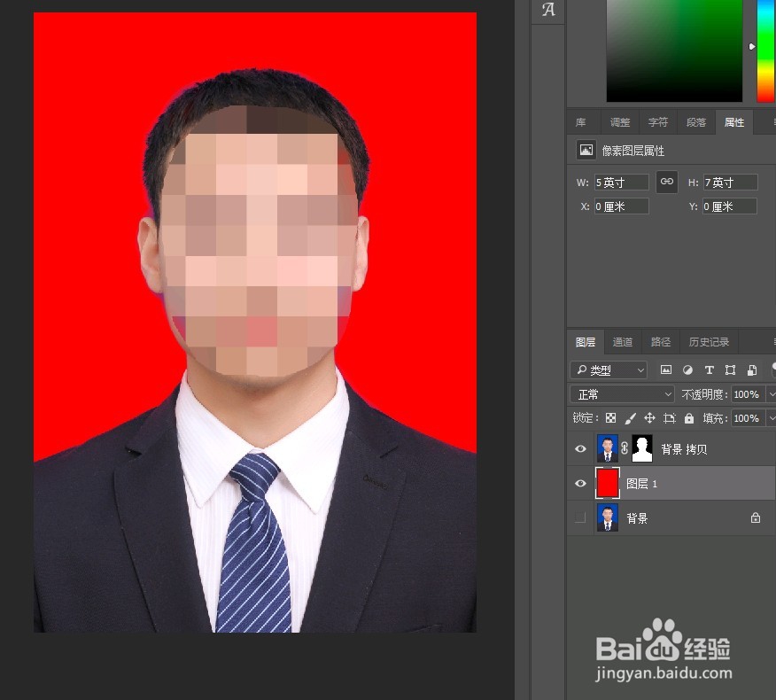Switch to the 通道 tab

622,341
